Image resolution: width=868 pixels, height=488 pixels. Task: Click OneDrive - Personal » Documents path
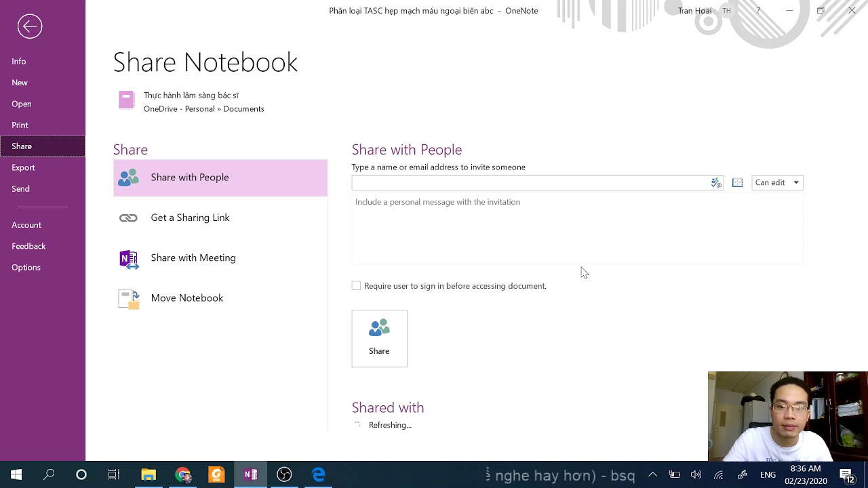203,108
